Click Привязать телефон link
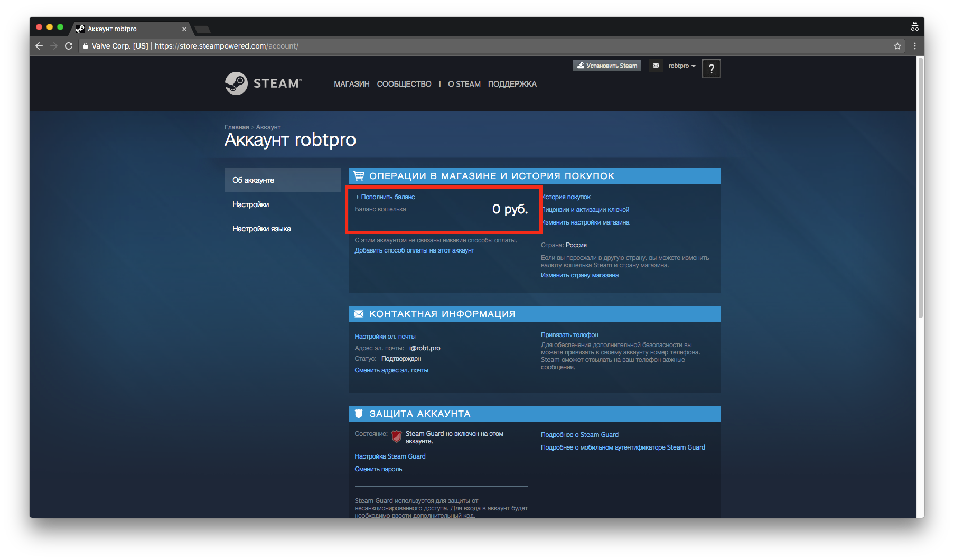 569,335
